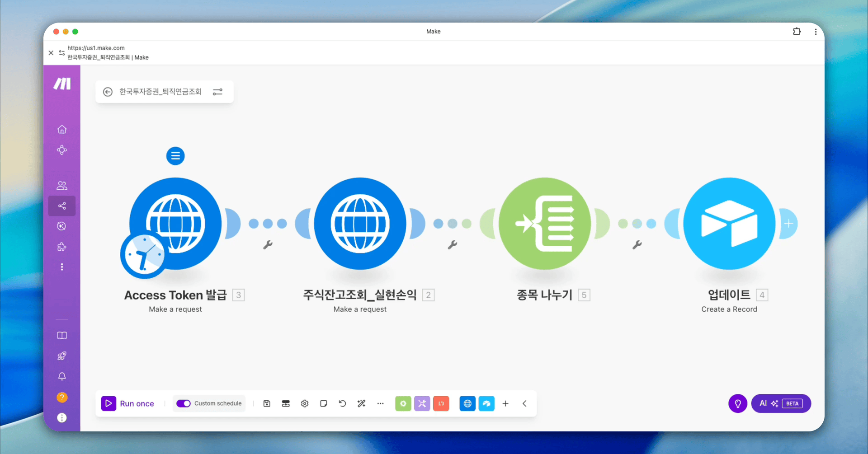Open Scenarios via the highlighted share icon

click(x=62, y=206)
